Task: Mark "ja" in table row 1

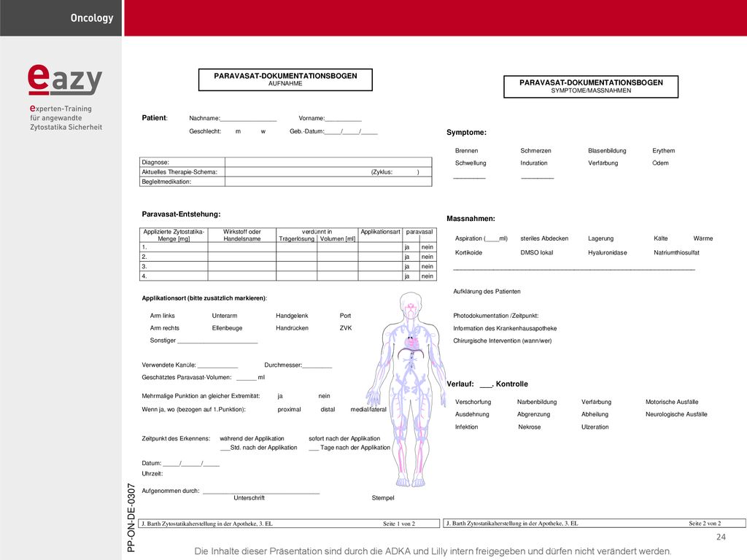Action: (407, 247)
